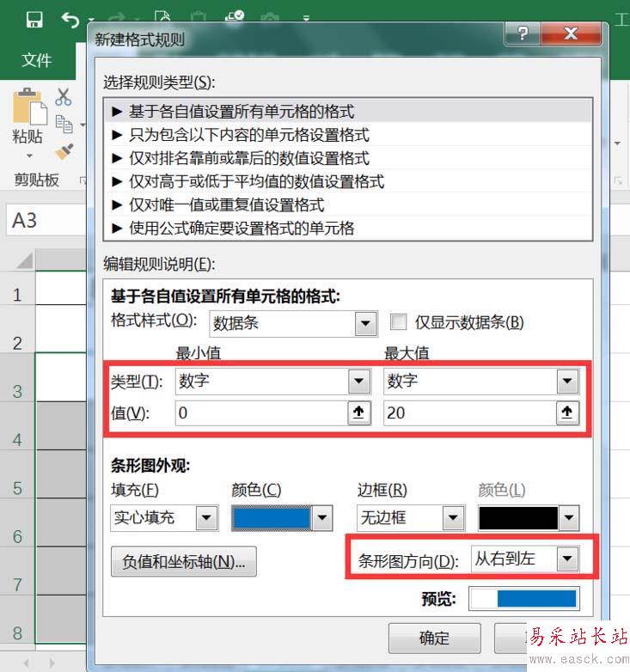Click the Copy icon in clipboard group
Image resolution: width=630 pixels, height=672 pixels.
(64, 125)
